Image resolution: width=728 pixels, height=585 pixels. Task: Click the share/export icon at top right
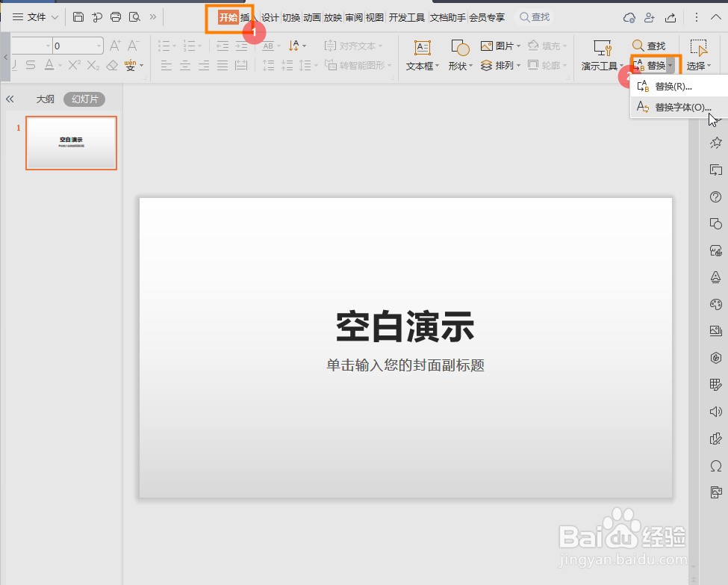(x=671, y=18)
